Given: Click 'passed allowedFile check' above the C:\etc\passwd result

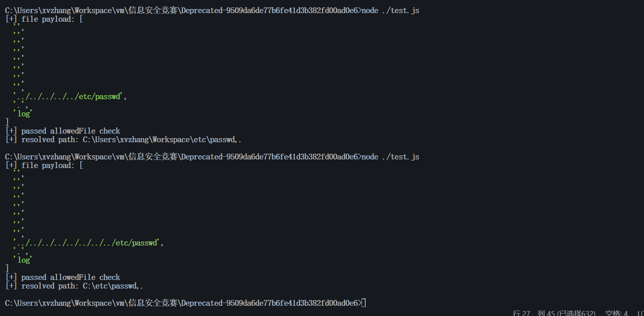Looking at the screenshot, I should click(x=71, y=277).
